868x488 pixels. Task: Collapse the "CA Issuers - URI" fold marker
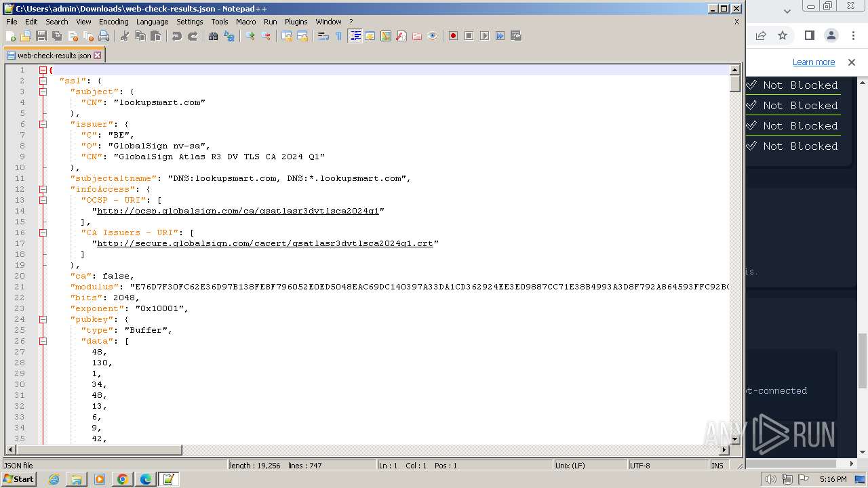pyautogui.click(x=43, y=232)
